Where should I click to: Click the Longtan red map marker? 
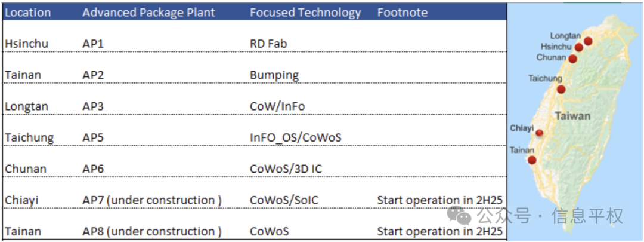[588, 41]
